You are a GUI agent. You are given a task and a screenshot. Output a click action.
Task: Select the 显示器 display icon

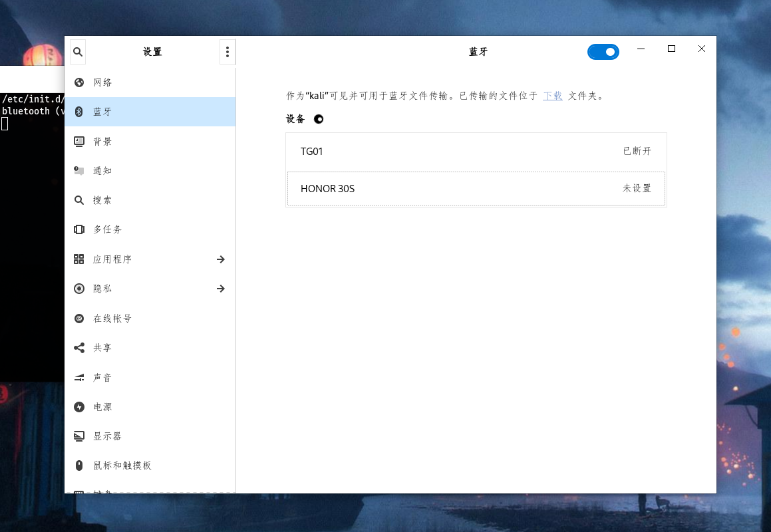click(79, 436)
